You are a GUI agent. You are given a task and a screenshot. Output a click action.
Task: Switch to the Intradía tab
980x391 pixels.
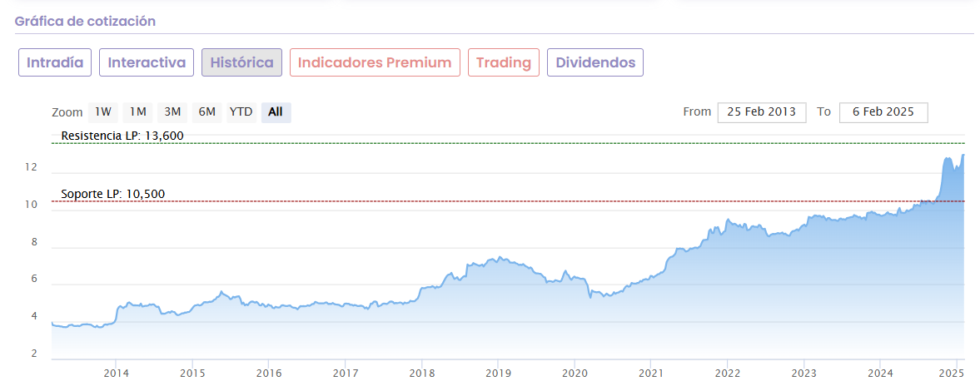tap(55, 62)
